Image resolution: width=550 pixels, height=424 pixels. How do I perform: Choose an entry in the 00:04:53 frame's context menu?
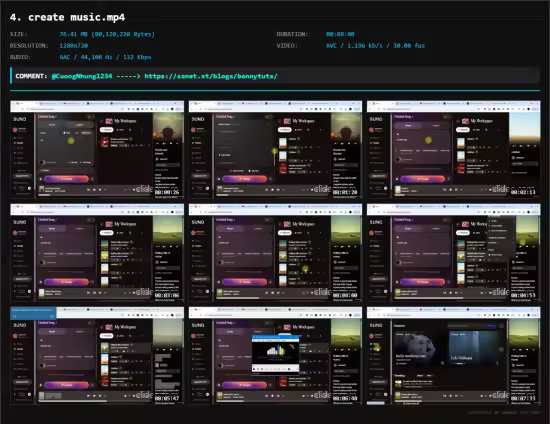click(498, 237)
